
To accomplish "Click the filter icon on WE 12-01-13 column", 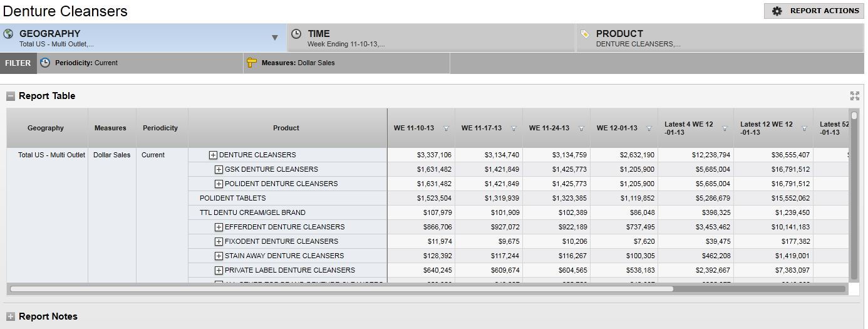I will point(649,128).
